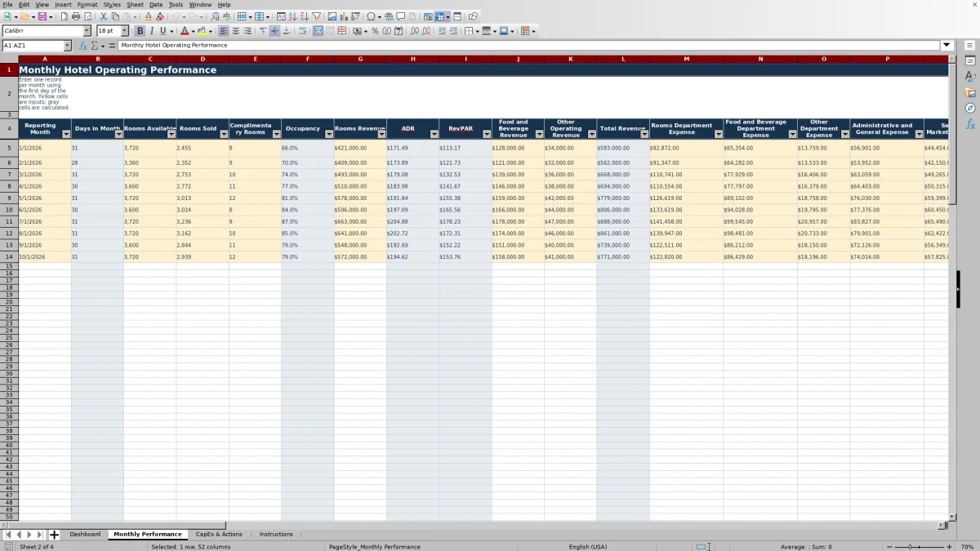The height and width of the screenshot is (551, 980).
Task: Toggle Italic formatting
Action: pyautogui.click(x=151, y=31)
